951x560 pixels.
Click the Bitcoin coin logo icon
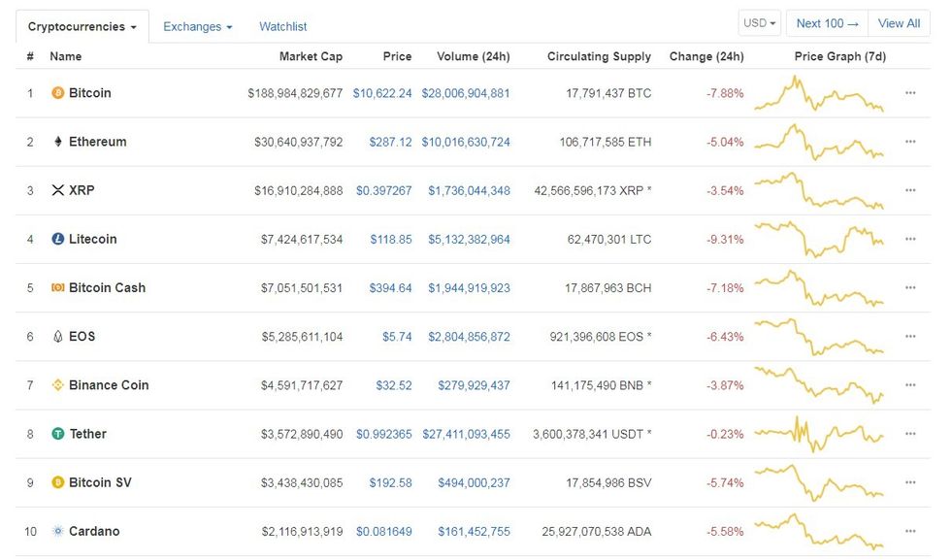[x=57, y=93]
